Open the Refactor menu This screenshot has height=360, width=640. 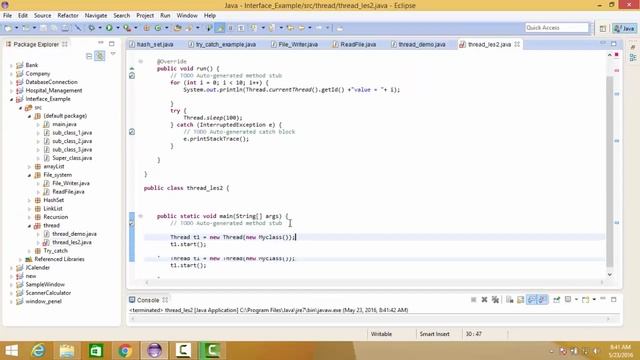(68, 16)
